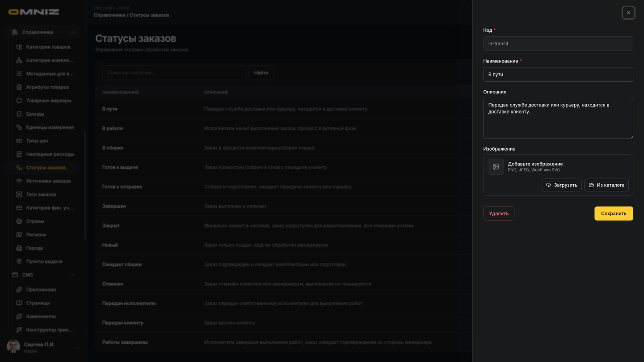This screenshot has height=362, width=644.
Task: Click the Накладные расходы sidebar icon
Action: pyautogui.click(x=19, y=154)
